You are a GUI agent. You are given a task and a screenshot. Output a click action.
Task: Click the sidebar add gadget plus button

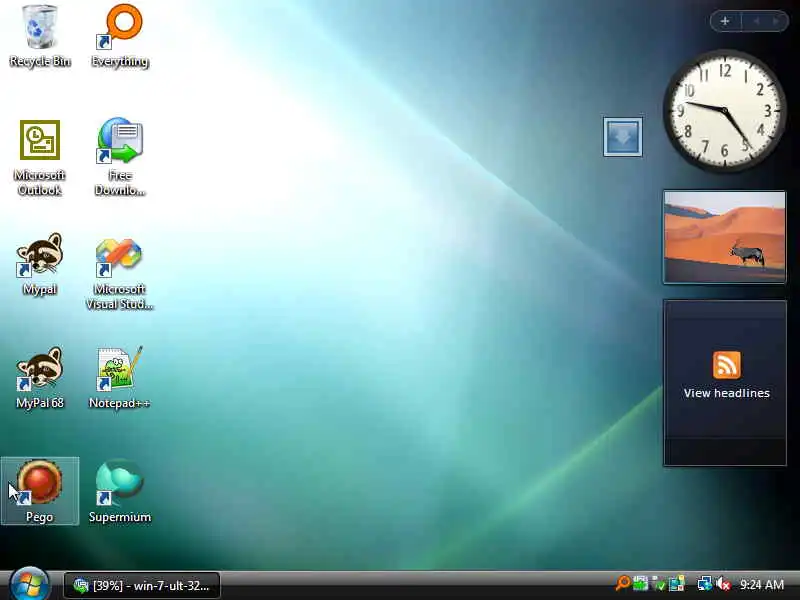pyautogui.click(x=725, y=21)
